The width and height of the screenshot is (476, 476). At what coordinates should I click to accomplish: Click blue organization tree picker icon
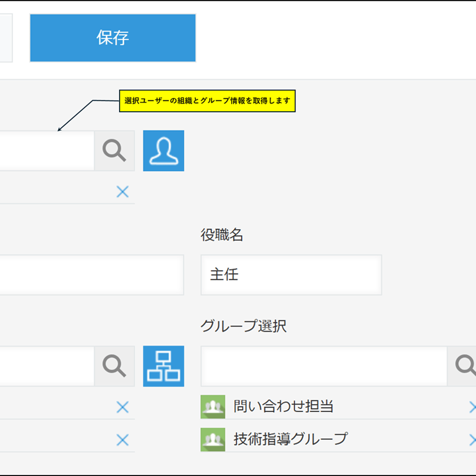(163, 366)
